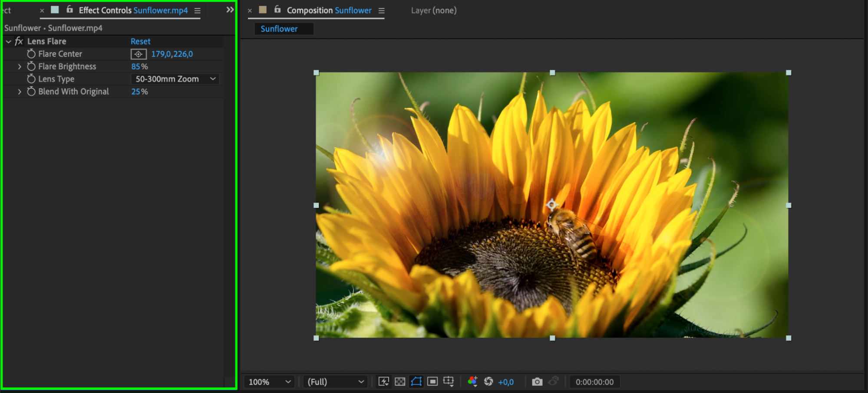Switch to the Layer (none) tab
Image resolution: width=868 pixels, height=393 pixels.
click(433, 10)
